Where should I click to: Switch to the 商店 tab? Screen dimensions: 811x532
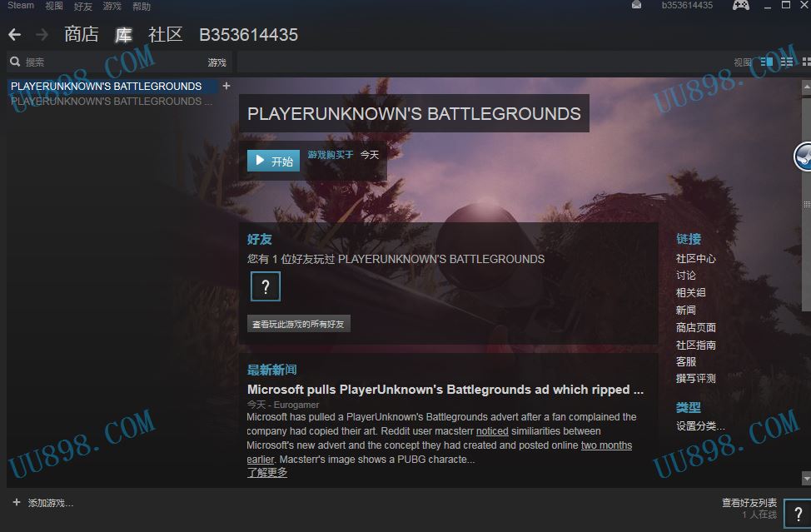82,34
